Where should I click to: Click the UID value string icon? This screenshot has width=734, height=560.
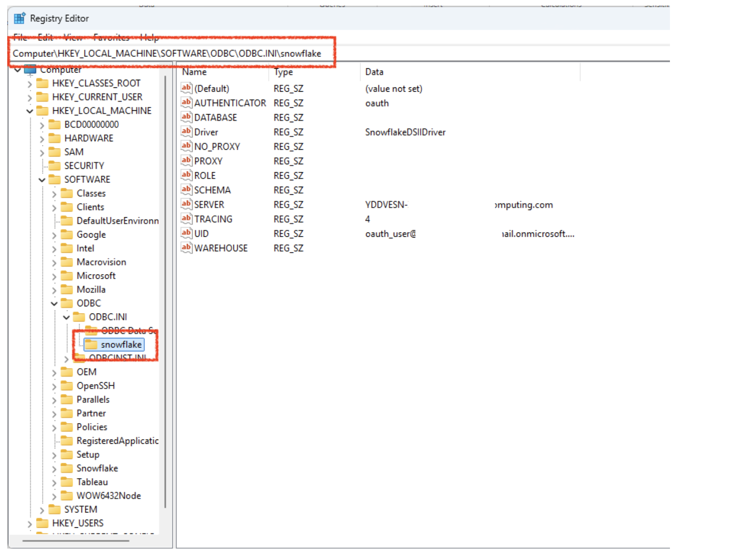tap(186, 233)
